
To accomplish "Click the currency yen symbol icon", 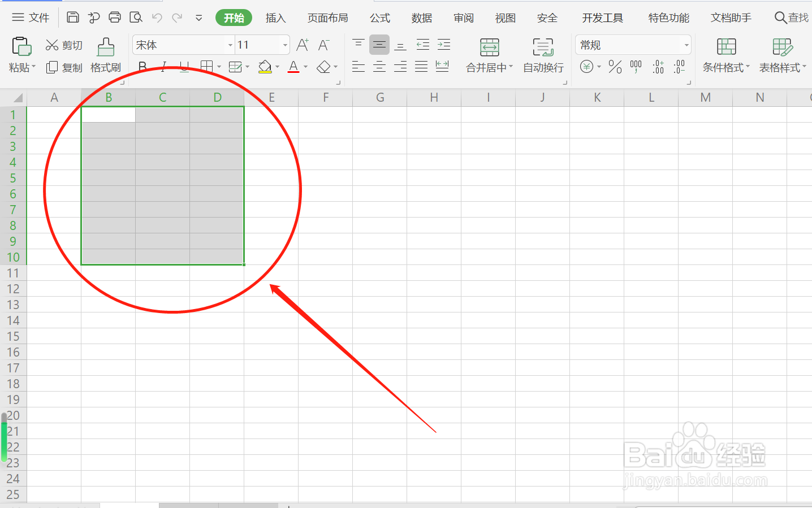I will (x=587, y=67).
